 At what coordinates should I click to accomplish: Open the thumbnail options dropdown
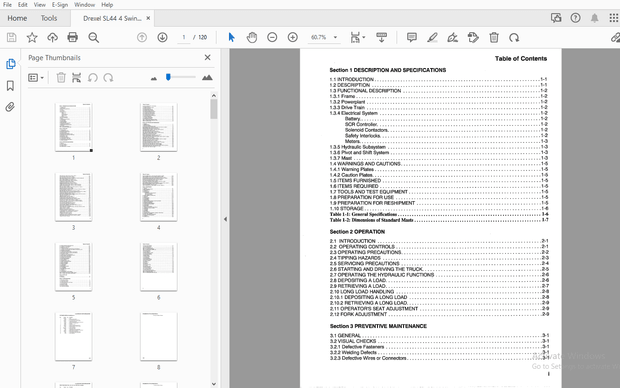[x=36, y=78]
